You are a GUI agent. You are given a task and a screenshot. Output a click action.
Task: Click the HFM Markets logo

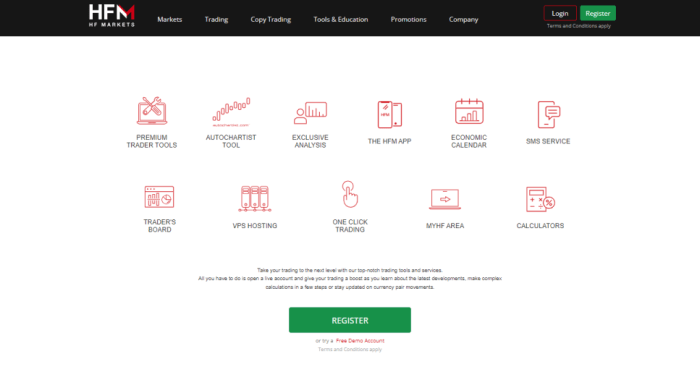click(x=112, y=16)
